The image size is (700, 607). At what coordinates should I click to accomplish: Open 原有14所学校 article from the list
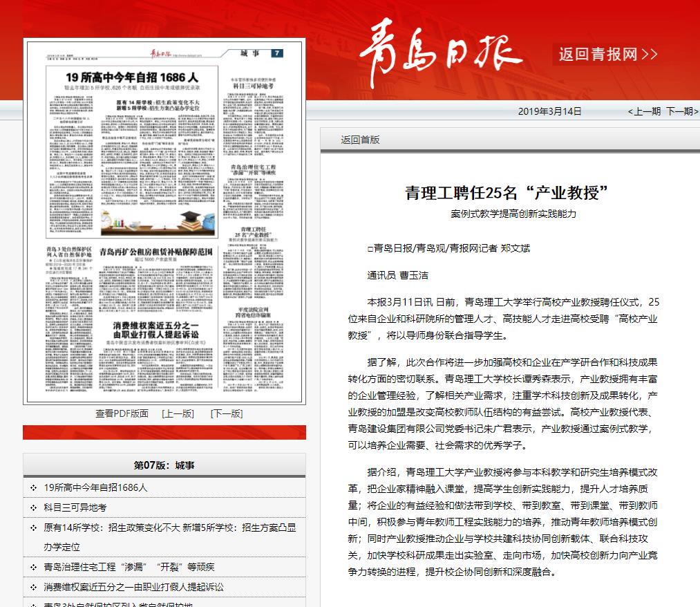169,527
